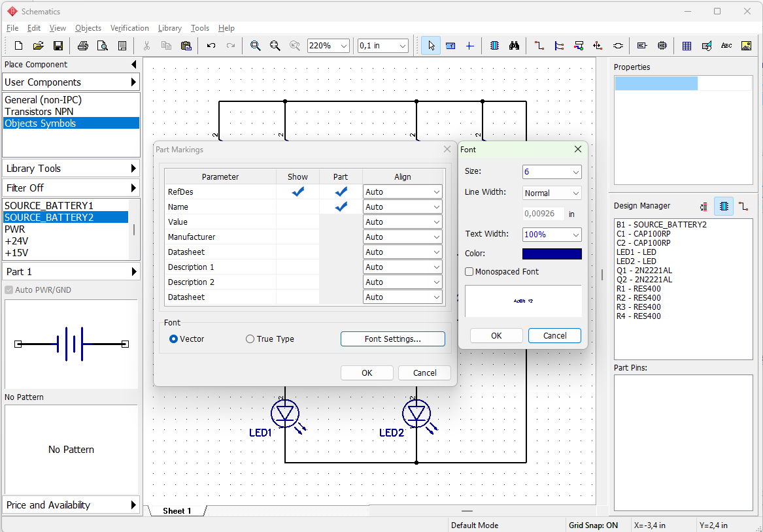Select the True Type font radio button

tap(250, 339)
